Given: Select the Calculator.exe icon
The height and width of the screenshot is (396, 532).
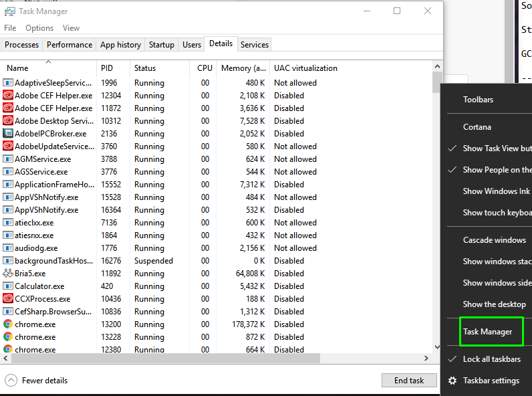Looking at the screenshot, I should [8, 286].
